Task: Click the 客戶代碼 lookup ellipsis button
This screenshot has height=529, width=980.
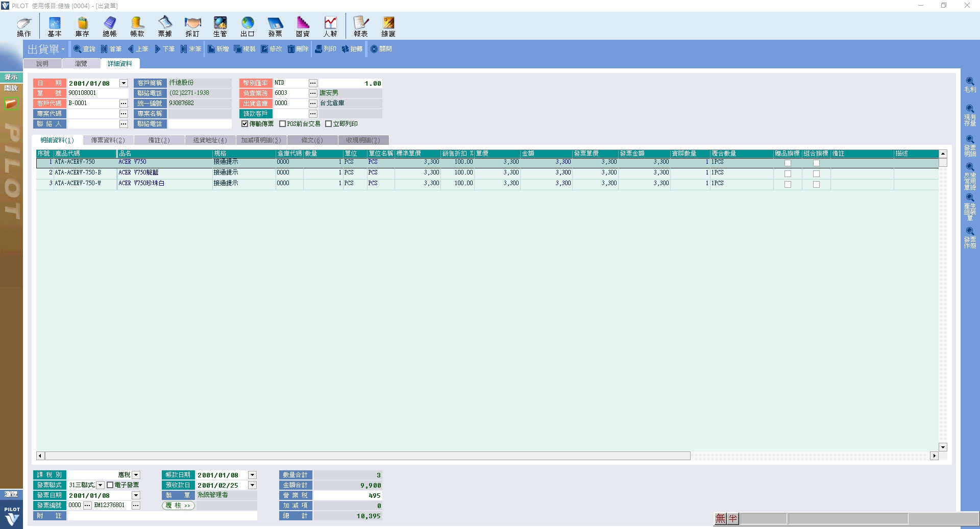Action: point(124,104)
